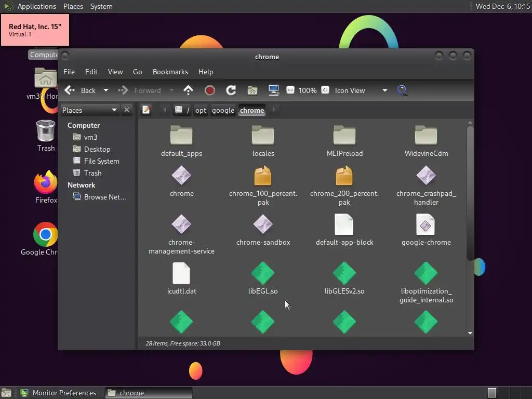Open the Help menu
Screen dimensions: 532x399
[x=206, y=72]
